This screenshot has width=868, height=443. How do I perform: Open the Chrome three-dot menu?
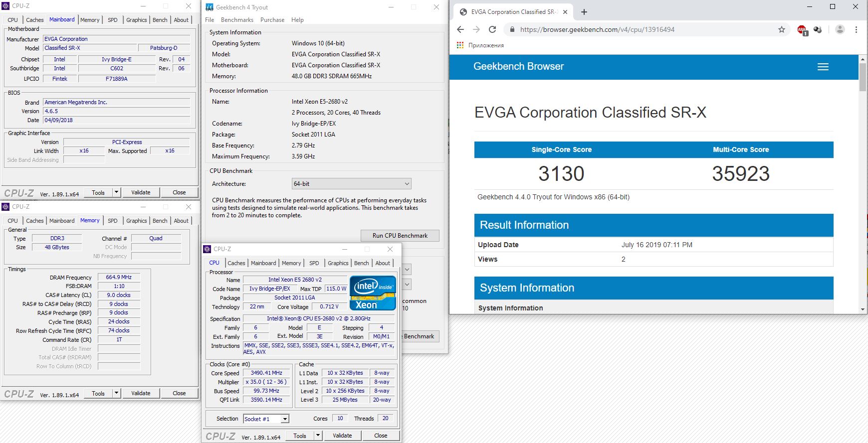pyautogui.click(x=856, y=29)
